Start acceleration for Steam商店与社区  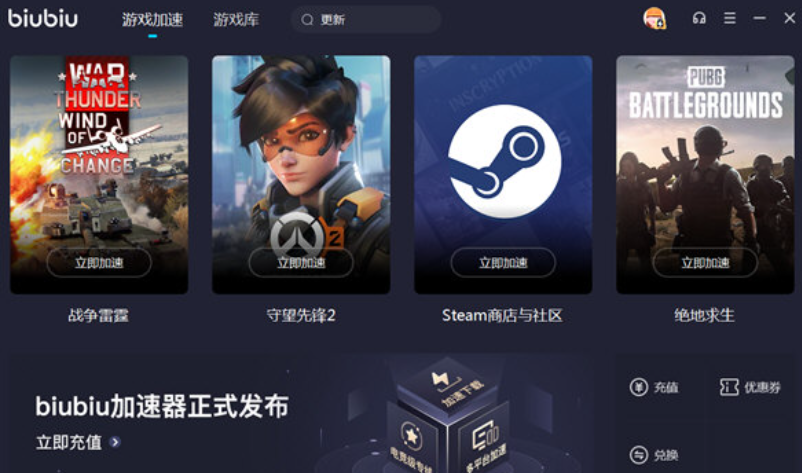click(503, 263)
